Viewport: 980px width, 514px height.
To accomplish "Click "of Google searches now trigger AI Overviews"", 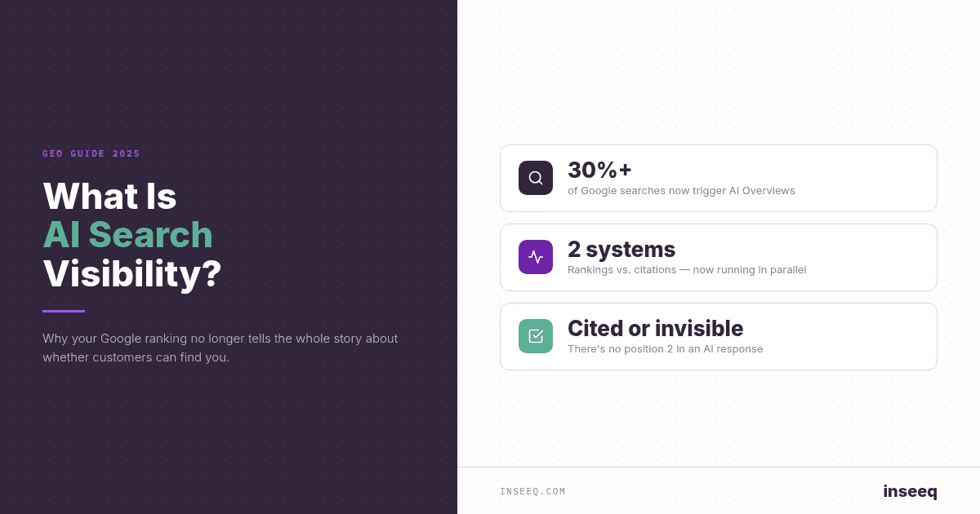I will point(681,191).
